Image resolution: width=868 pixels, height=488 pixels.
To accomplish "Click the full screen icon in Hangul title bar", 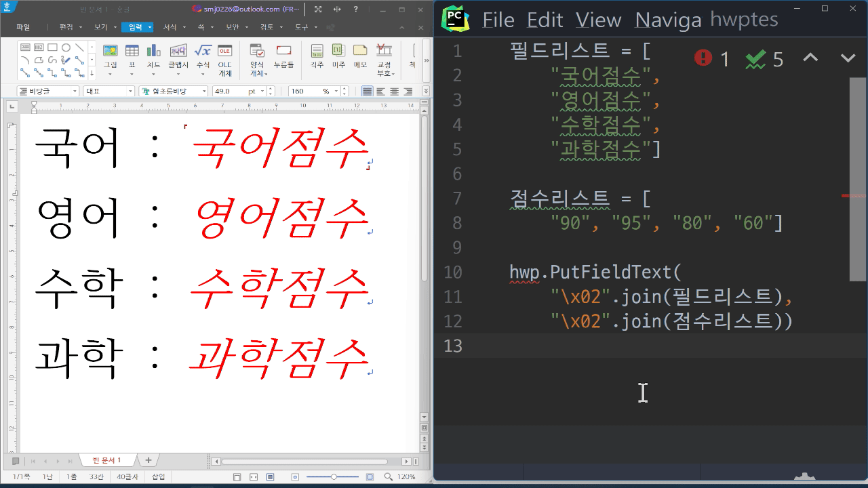I will 318,9.
